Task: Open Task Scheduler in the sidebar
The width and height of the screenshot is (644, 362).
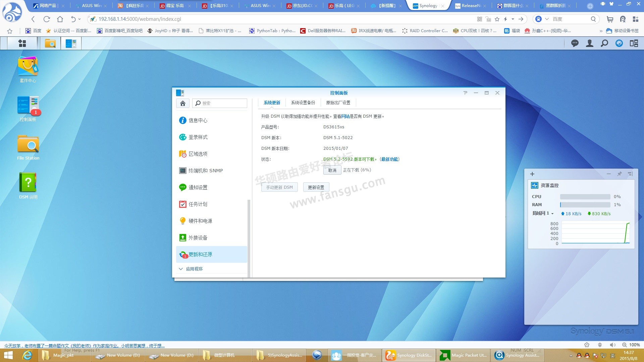Action: click(212, 204)
